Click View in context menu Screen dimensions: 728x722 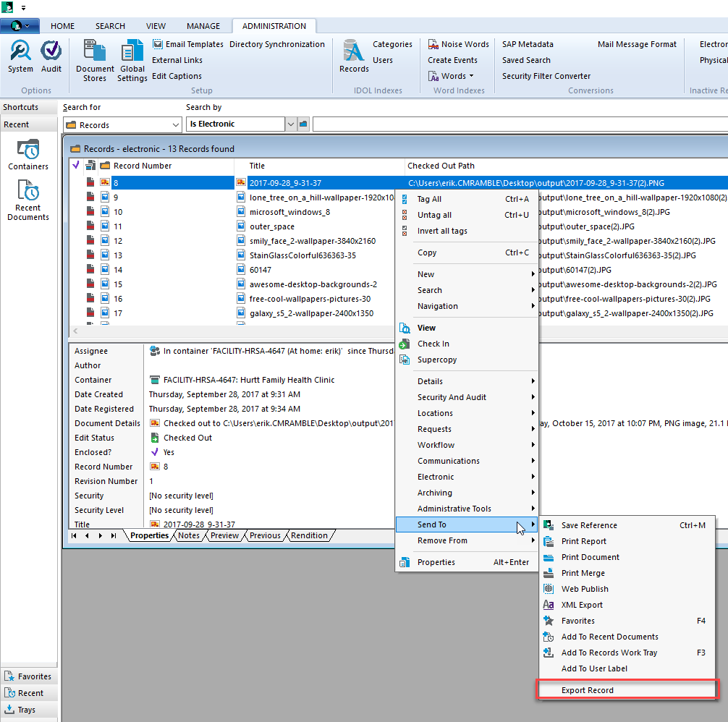point(467,328)
